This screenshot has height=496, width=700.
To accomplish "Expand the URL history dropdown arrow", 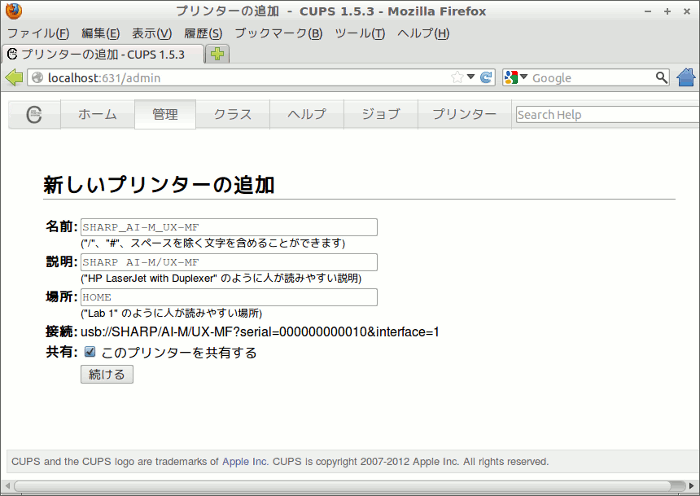I will pyautogui.click(x=471, y=77).
